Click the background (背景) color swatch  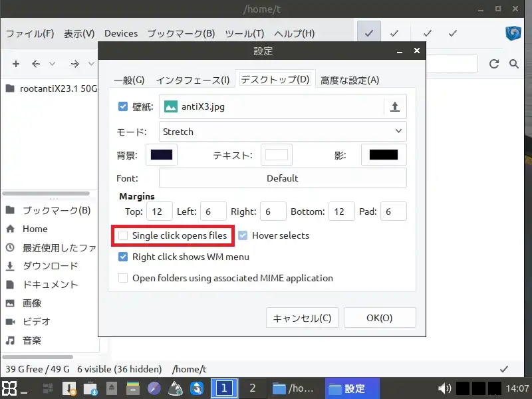(162, 155)
